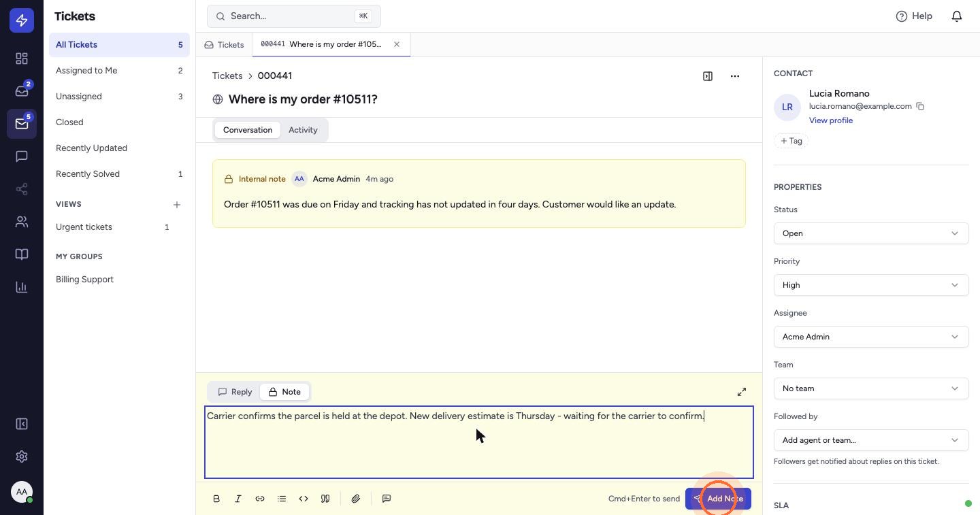Viewport: 980px width, 515px height.
Task: Open the chat bubble icon in sidebar
Action: [x=22, y=156]
